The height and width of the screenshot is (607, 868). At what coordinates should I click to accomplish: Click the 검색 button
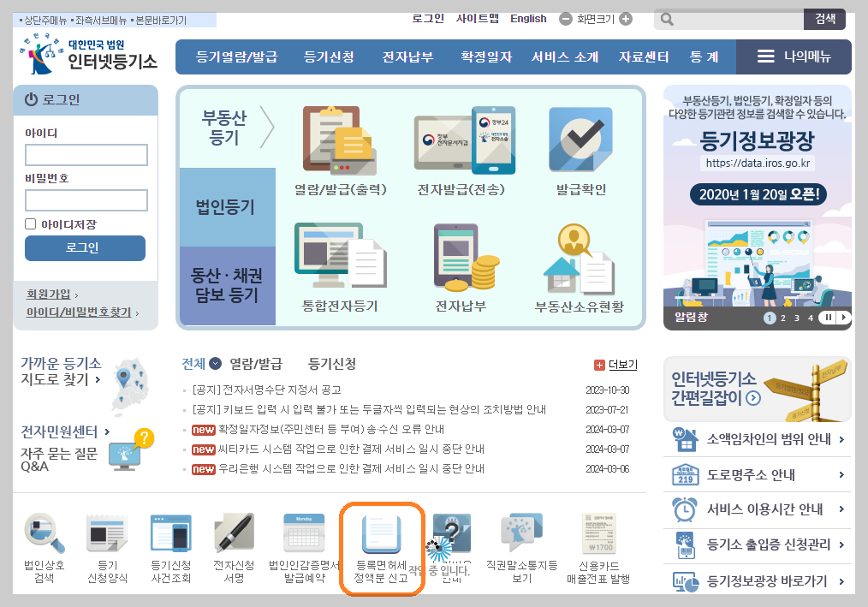(x=825, y=19)
